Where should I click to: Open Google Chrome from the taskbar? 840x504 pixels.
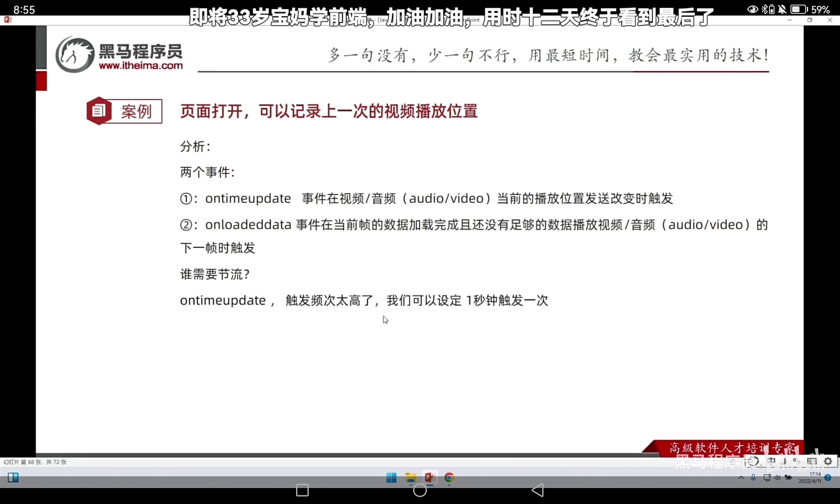click(449, 478)
